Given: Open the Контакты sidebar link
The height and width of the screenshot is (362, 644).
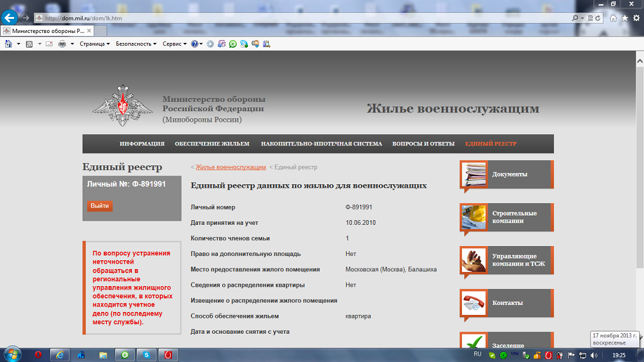Looking at the screenshot, I should (x=507, y=303).
